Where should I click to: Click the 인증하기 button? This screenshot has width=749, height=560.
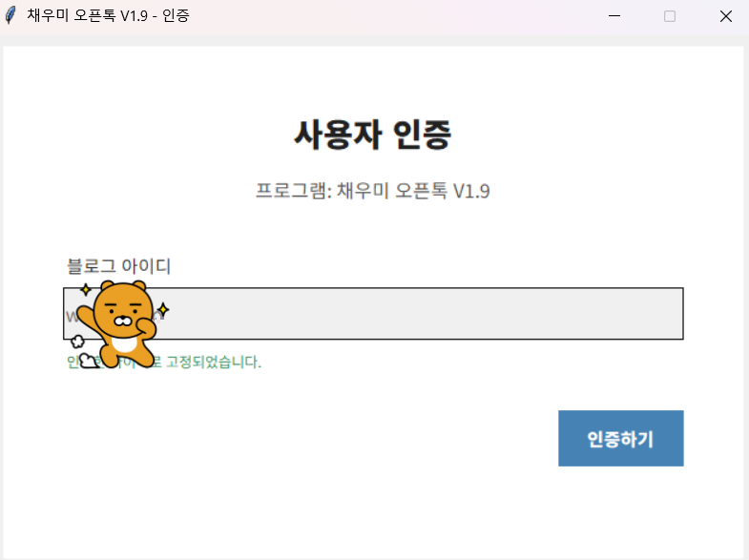620,438
